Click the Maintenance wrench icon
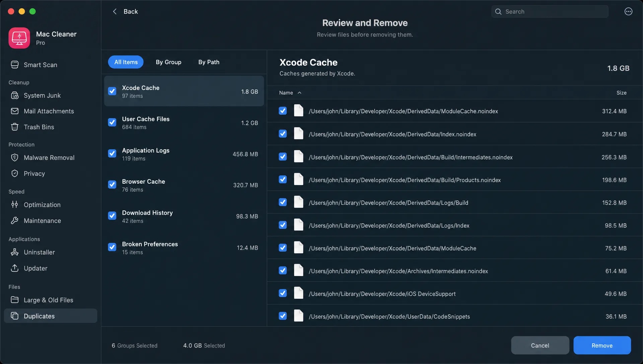The width and height of the screenshot is (643, 364). tap(15, 220)
